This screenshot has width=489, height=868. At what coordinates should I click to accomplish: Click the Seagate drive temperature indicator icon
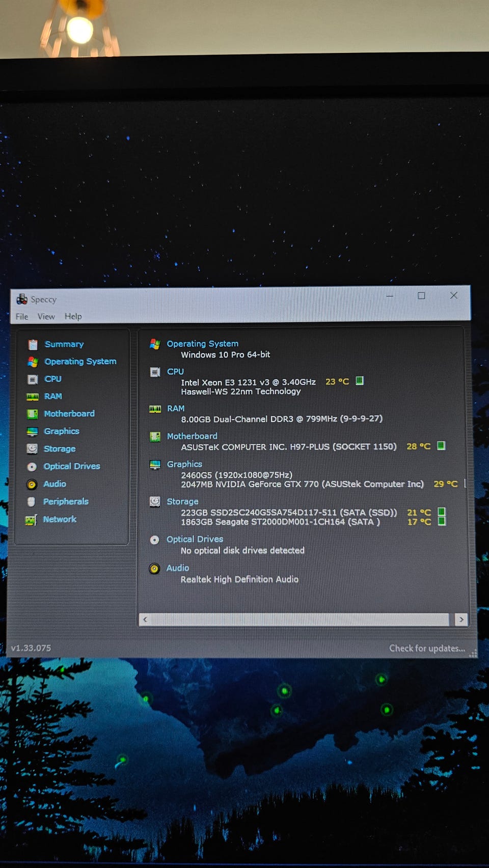pyautogui.click(x=442, y=521)
